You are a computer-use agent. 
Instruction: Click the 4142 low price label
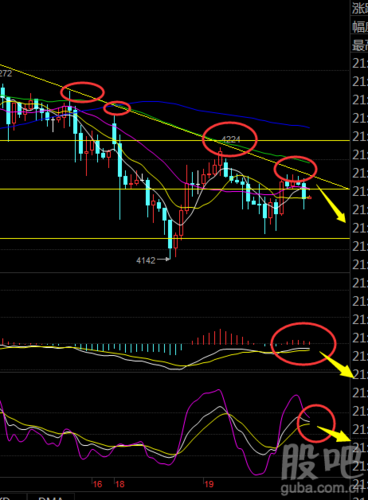[x=146, y=260]
